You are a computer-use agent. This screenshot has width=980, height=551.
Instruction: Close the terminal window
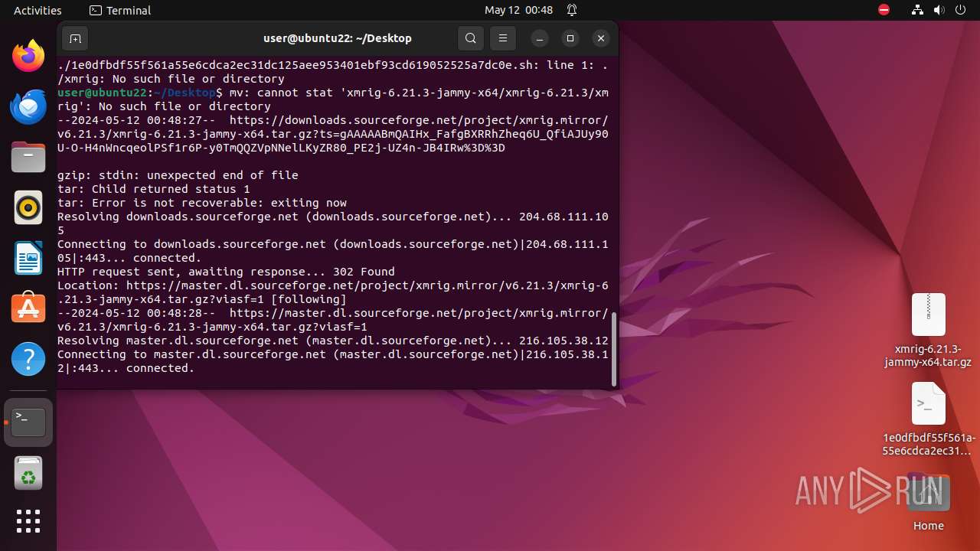601,38
